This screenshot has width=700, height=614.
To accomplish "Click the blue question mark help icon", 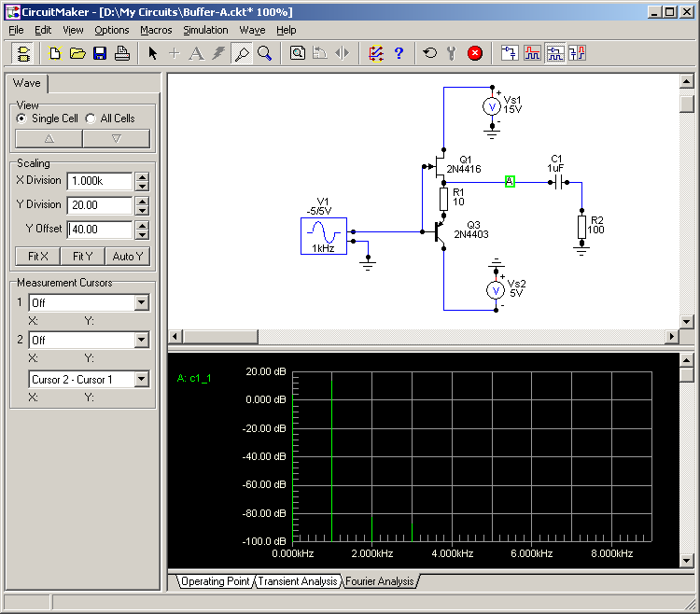I will click(399, 53).
